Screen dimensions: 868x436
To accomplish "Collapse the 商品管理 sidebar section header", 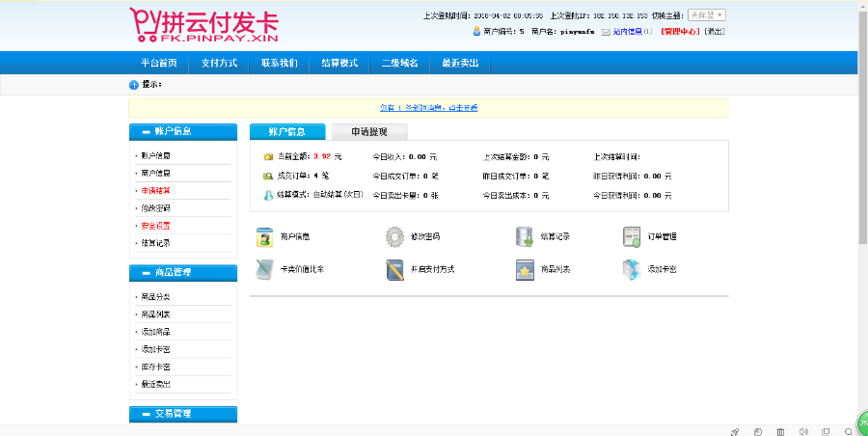I will coord(183,273).
